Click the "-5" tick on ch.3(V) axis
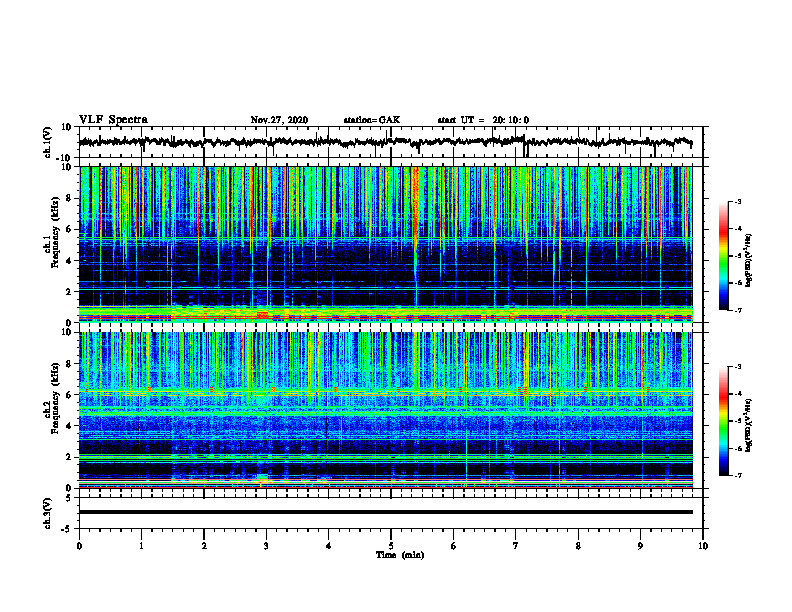Image resolution: width=792 pixels, height=612 pixels. [67, 529]
